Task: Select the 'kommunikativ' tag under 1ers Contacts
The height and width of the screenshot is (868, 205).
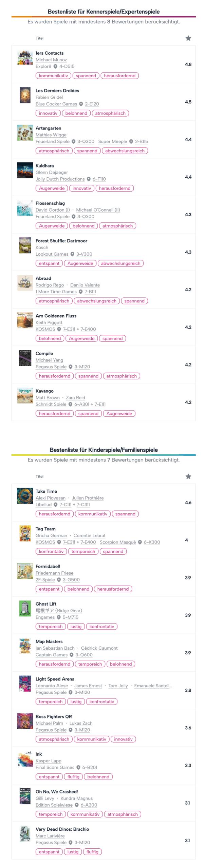Action: coord(53,76)
